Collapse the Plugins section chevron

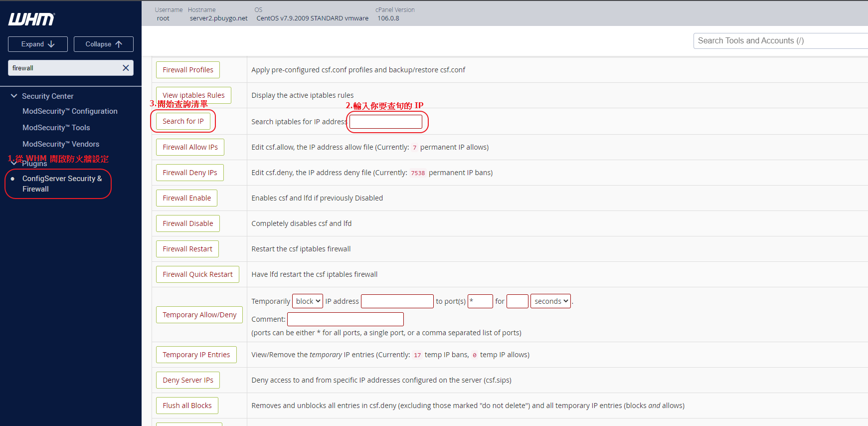(x=13, y=163)
